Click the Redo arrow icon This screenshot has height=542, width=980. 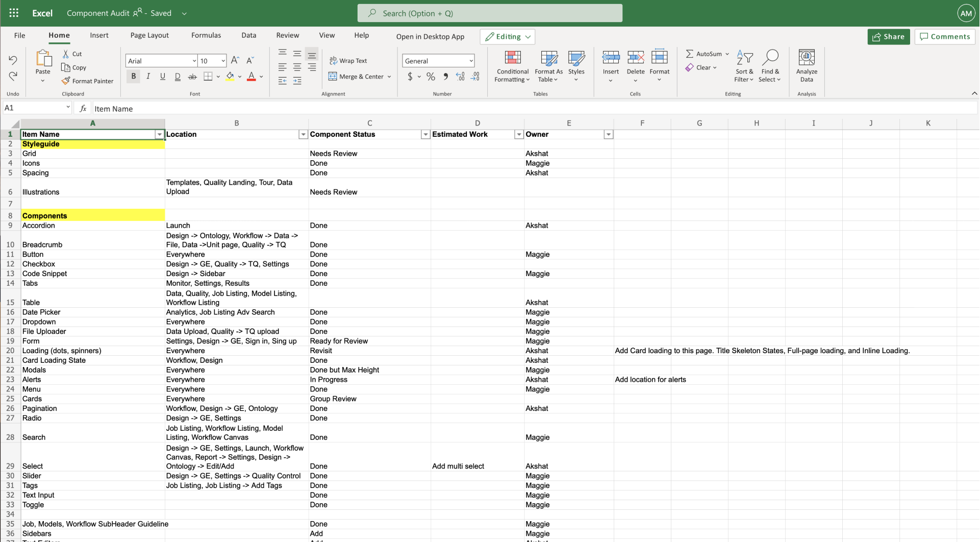(13, 76)
